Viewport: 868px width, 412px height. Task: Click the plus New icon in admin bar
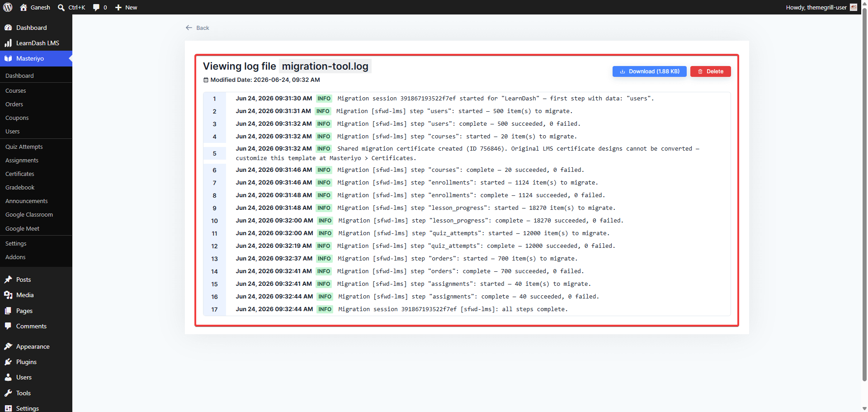[x=118, y=7]
